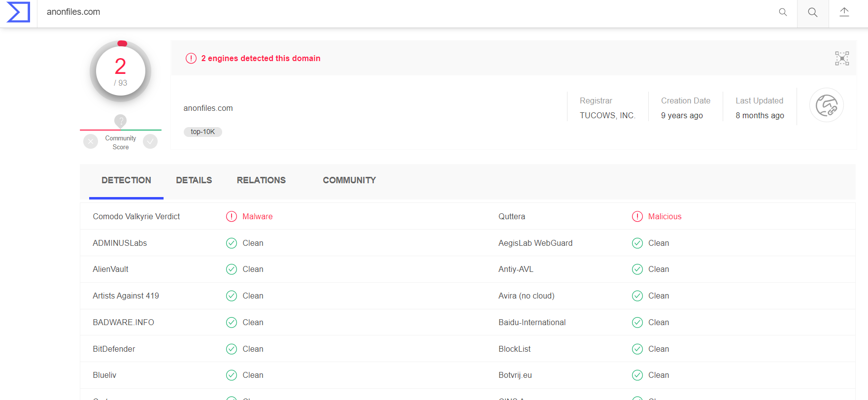
Task: Open the search button in top toolbar
Action: pos(813,13)
